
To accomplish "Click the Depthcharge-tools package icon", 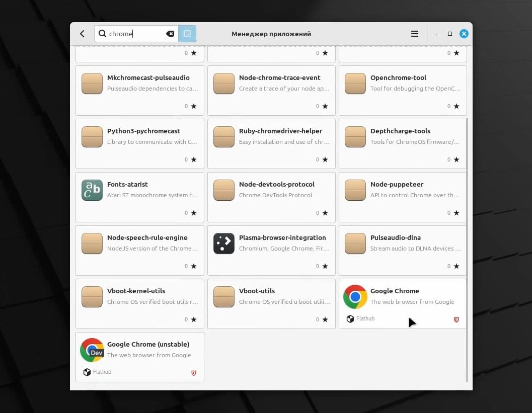I will [355, 137].
